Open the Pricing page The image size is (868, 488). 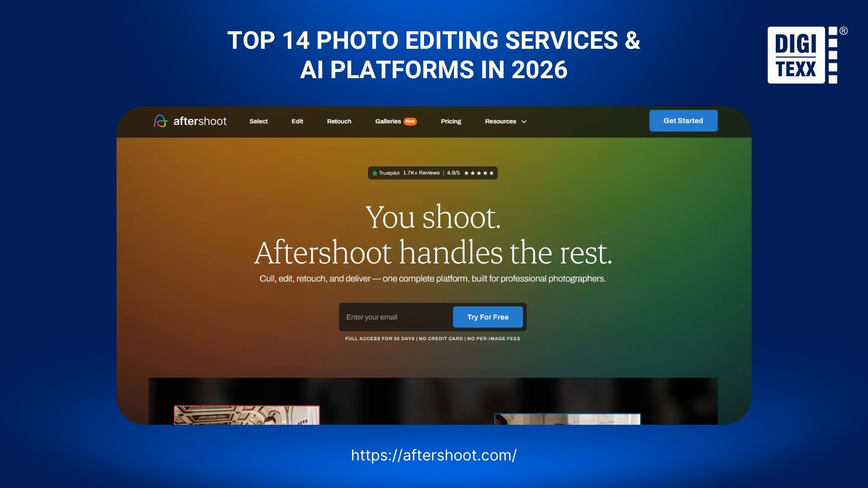pos(451,121)
